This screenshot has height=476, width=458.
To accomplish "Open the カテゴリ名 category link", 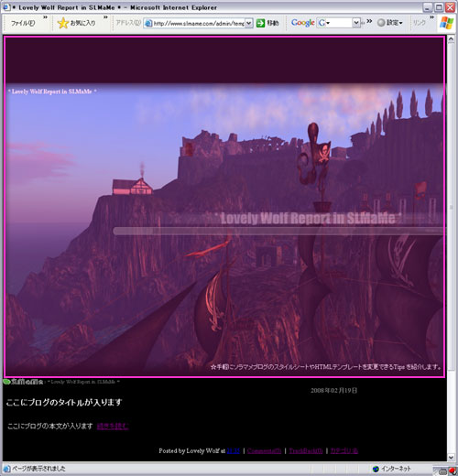I will tap(344, 450).
